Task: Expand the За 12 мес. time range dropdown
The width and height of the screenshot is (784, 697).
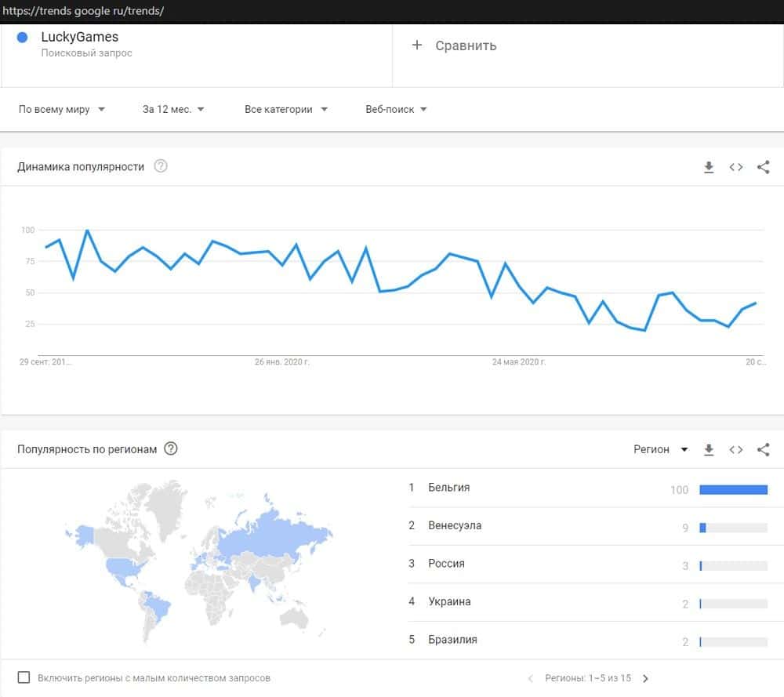Action: [x=173, y=110]
